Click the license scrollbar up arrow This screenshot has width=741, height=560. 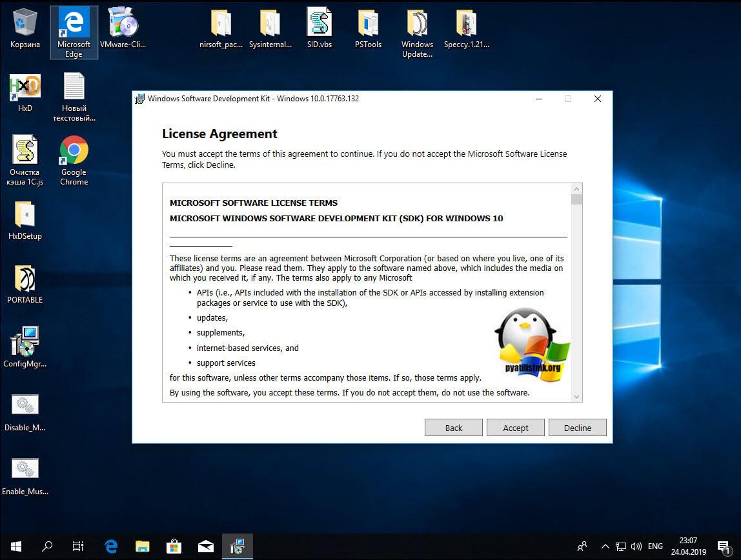click(x=576, y=189)
